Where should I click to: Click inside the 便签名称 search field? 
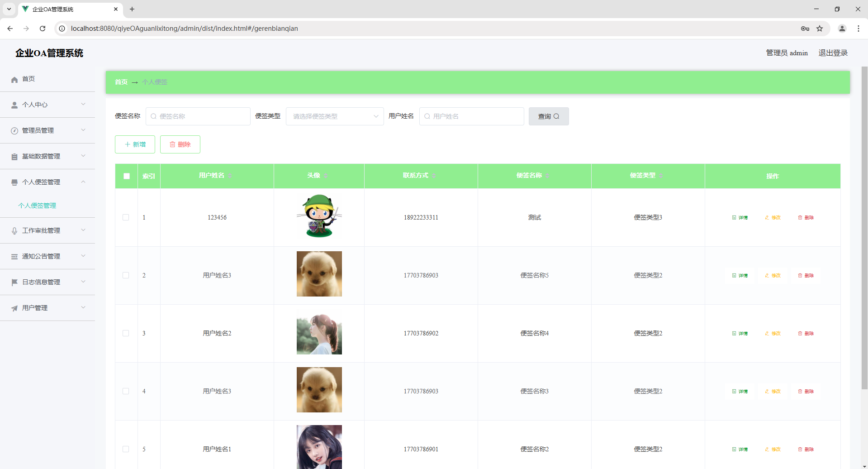(x=198, y=116)
